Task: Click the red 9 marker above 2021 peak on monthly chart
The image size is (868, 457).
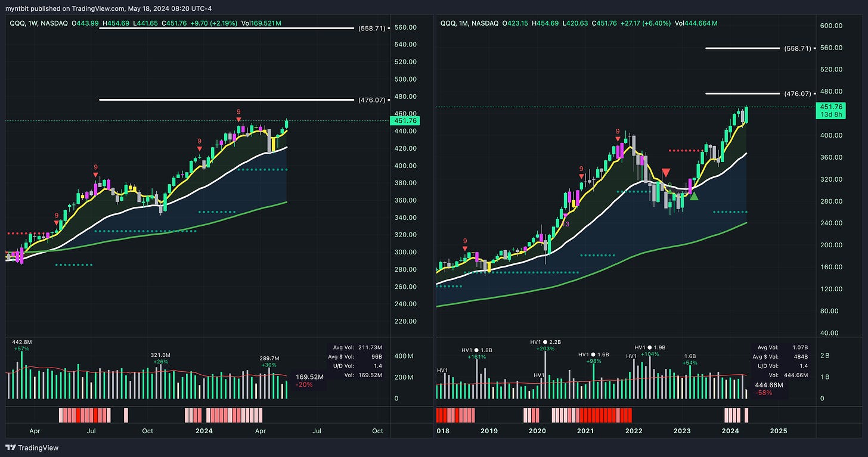Action: tap(618, 134)
